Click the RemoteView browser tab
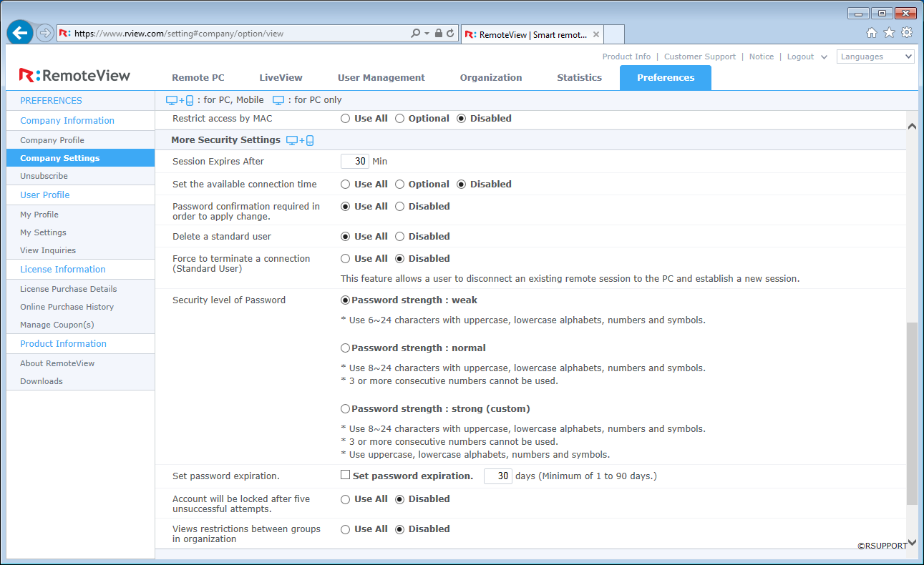 [x=532, y=34]
